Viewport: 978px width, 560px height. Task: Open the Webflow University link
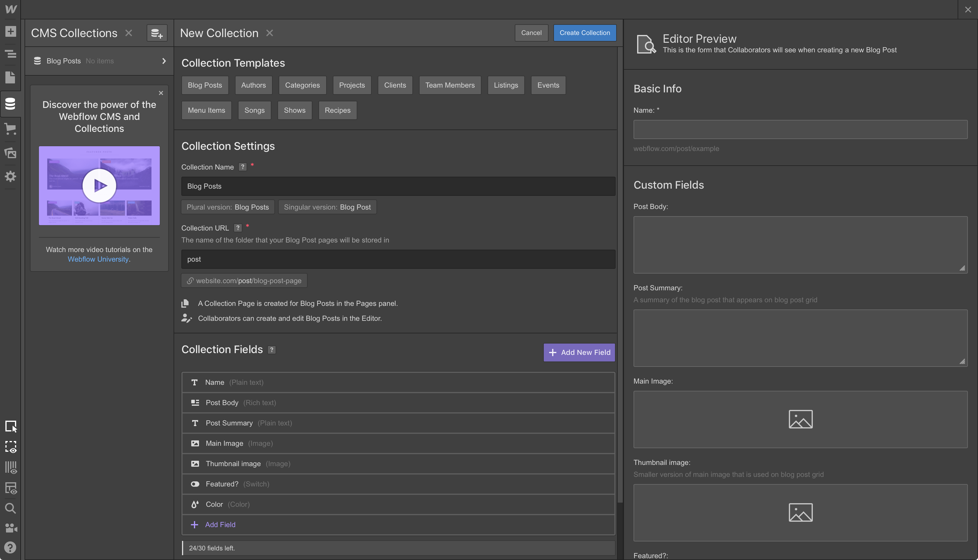tap(98, 259)
